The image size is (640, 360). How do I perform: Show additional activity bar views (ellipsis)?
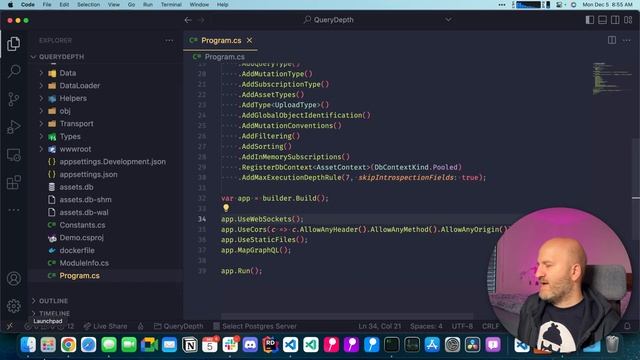(x=13, y=210)
